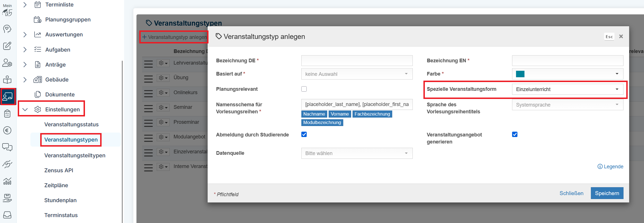Click the handshake icon in left rail
The width and height of the screenshot is (644, 223).
click(x=7, y=164)
